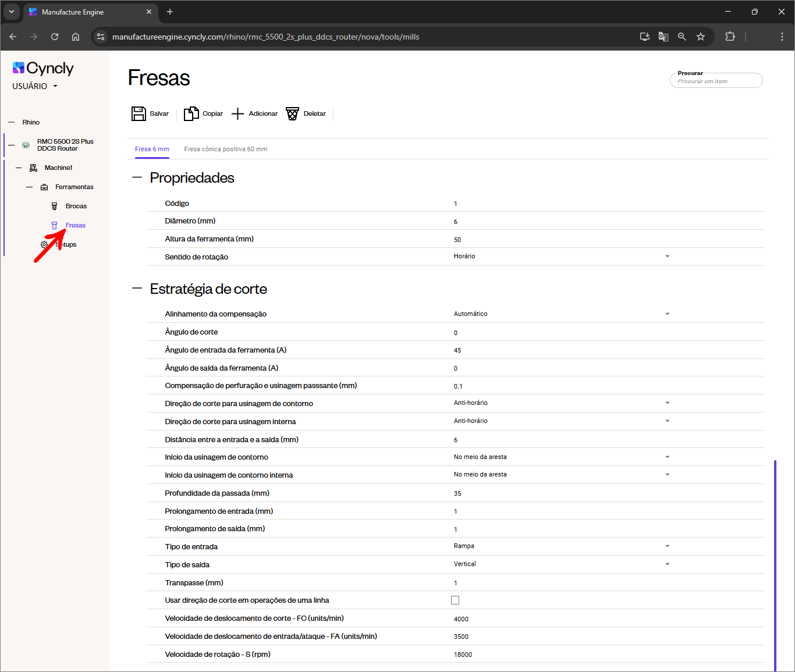
Task: Click the Copiar documents icon
Action: coord(191,113)
